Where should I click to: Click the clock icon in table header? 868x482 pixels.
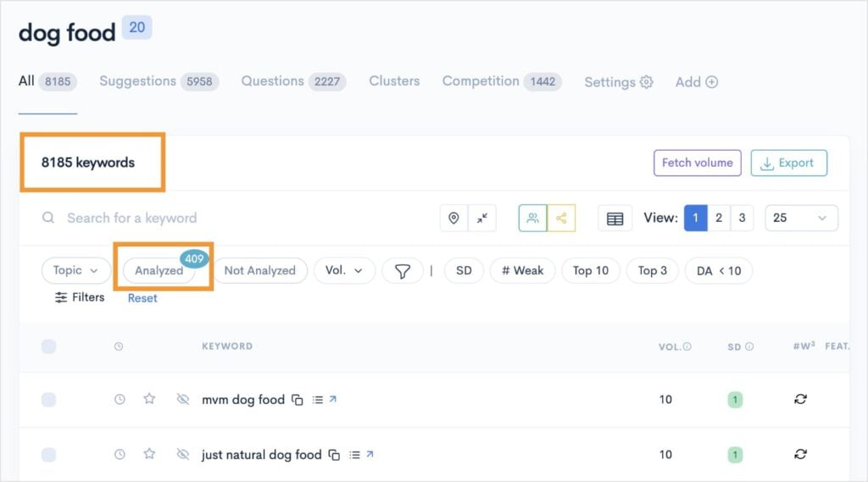119,346
